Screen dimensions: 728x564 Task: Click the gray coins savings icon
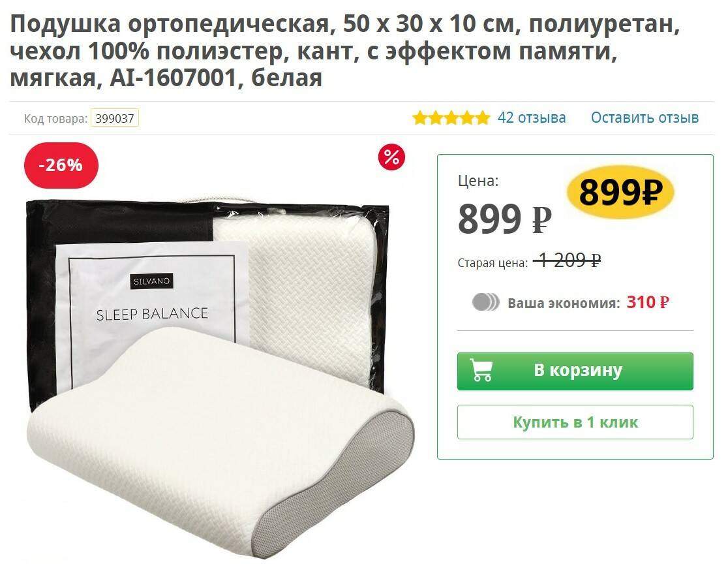[485, 302]
